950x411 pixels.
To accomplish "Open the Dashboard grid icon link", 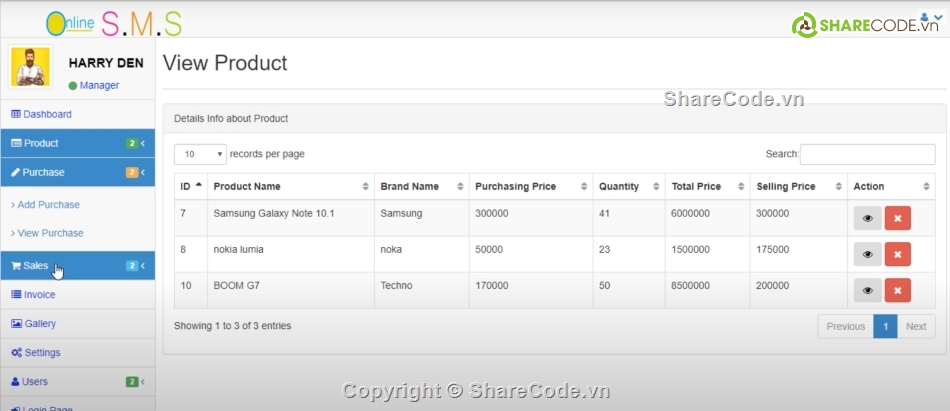I will click(x=41, y=114).
